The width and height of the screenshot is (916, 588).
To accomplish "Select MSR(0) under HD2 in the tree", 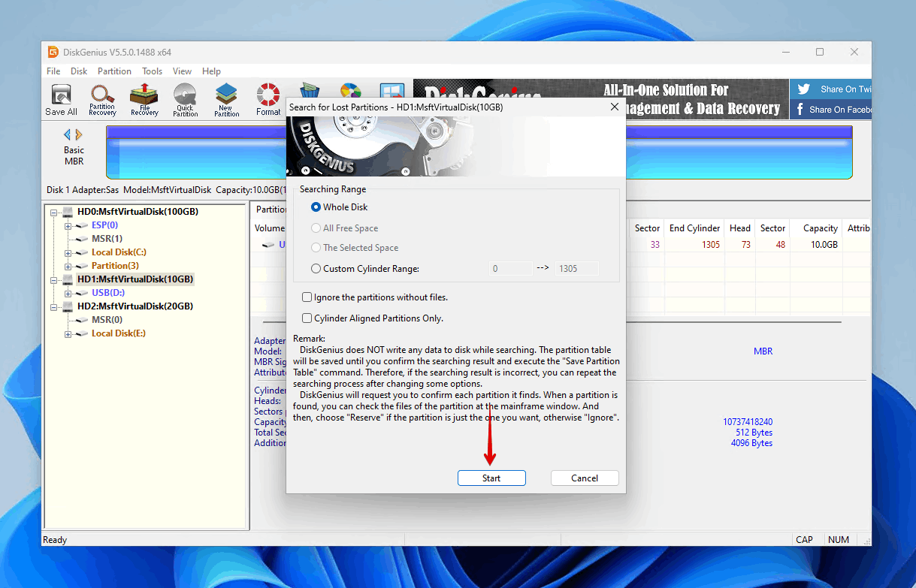I will [x=107, y=320].
